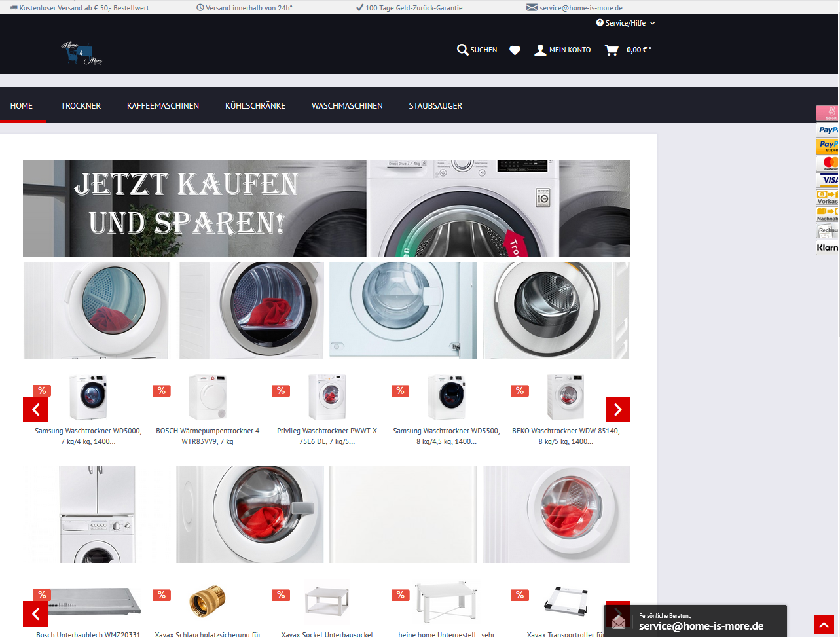
Task: Click Samsung Waschtrockner WD5500 title link
Action: pos(447,436)
